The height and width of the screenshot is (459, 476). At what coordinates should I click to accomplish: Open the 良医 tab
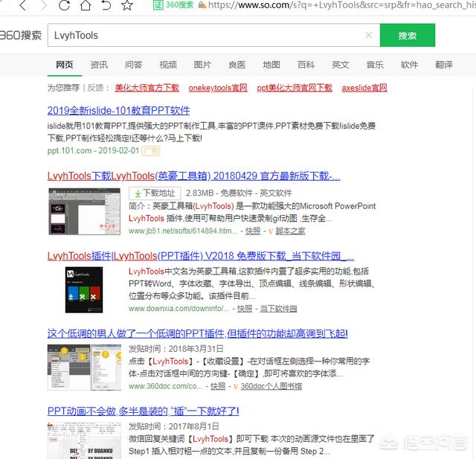click(x=237, y=65)
